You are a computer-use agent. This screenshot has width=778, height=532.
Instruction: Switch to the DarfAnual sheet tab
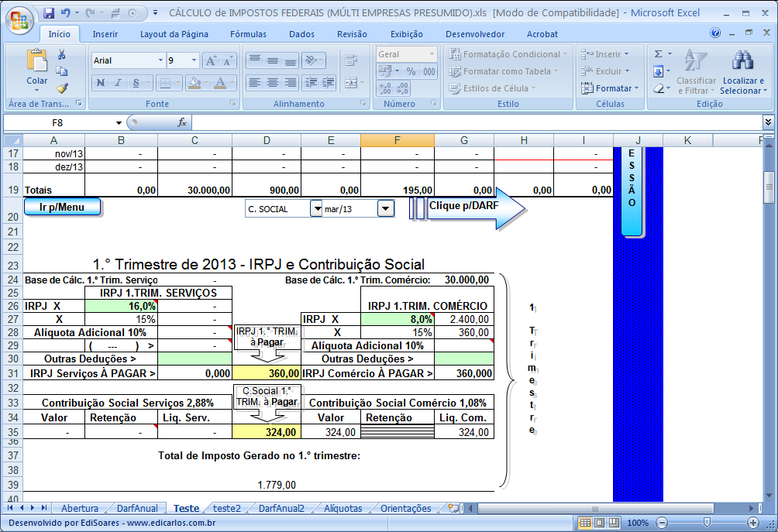[137, 509]
